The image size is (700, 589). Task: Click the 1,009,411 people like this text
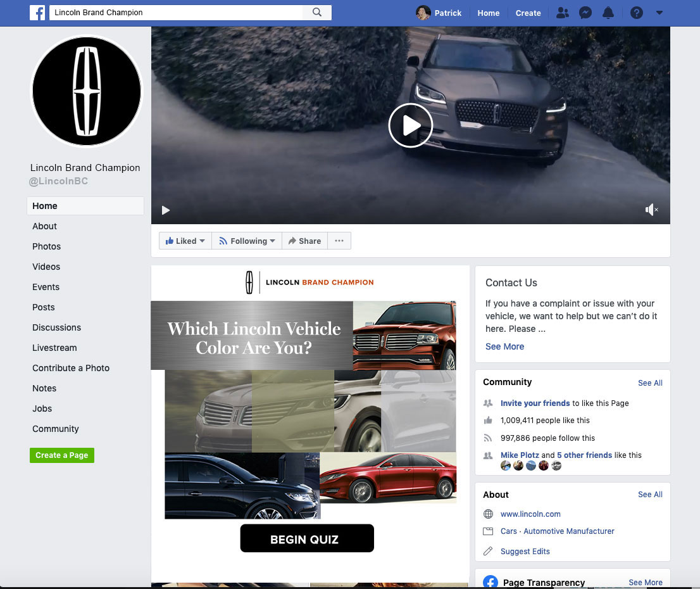(x=545, y=421)
